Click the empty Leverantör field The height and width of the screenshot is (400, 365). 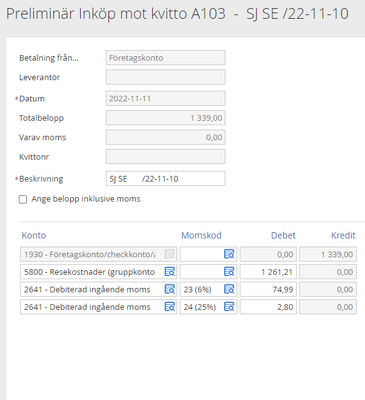point(166,77)
